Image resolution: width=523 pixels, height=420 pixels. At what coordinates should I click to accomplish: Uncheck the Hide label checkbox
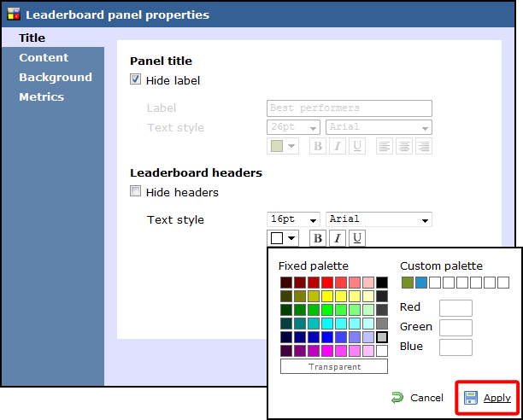pyautogui.click(x=136, y=80)
